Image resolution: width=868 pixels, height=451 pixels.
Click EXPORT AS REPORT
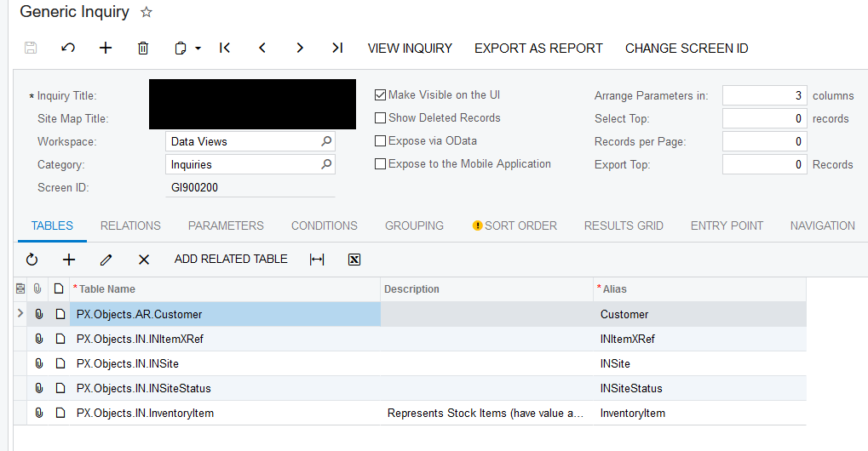click(x=538, y=49)
